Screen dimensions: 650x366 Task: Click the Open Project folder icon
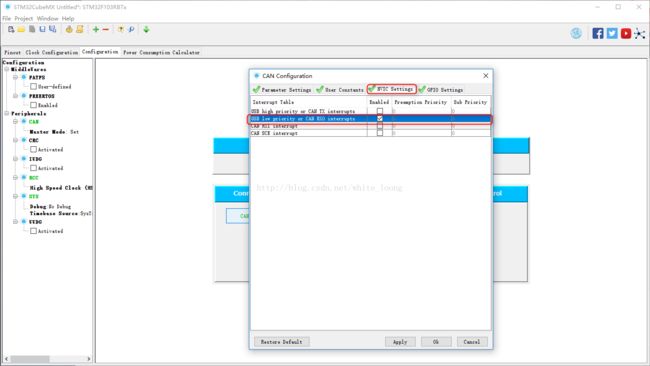point(21,29)
